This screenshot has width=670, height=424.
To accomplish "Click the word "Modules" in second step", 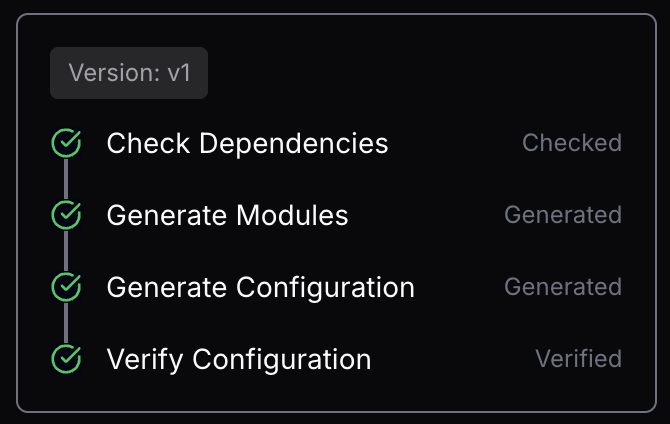I will point(292,215).
